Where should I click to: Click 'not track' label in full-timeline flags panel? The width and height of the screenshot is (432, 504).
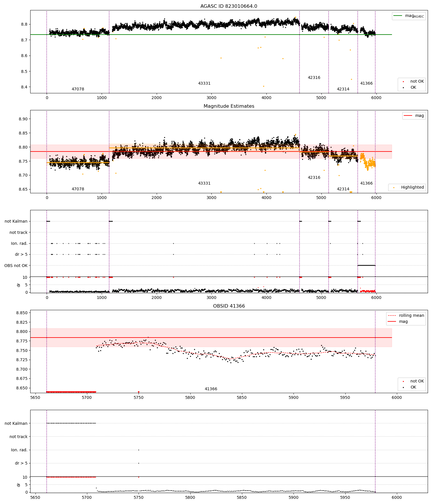click(x=18, y=232)
